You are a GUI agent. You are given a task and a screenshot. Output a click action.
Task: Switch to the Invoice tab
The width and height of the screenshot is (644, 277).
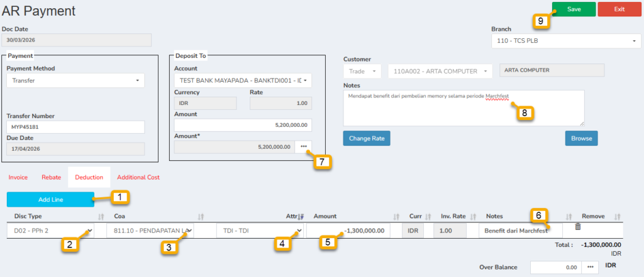(x=18, y=178)
